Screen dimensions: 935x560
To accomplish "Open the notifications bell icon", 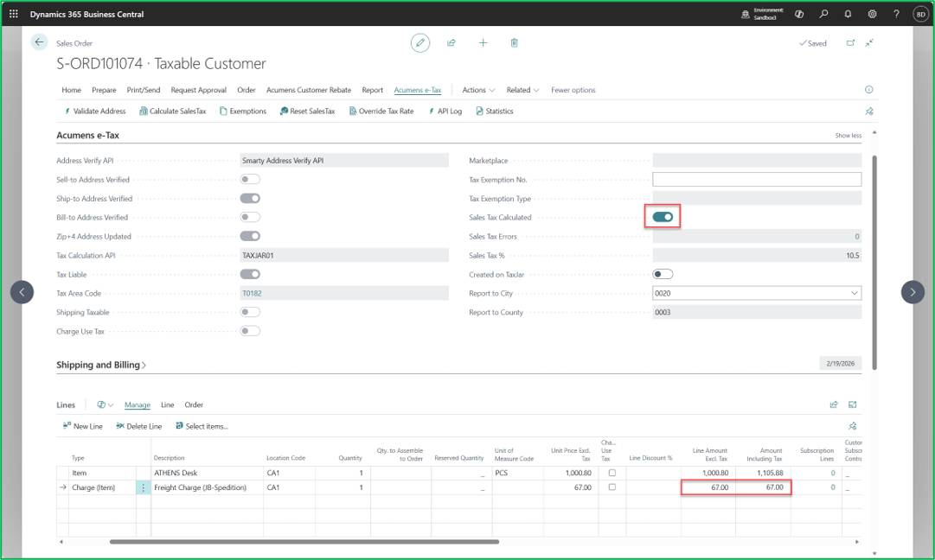I will [x=848, y=14].
